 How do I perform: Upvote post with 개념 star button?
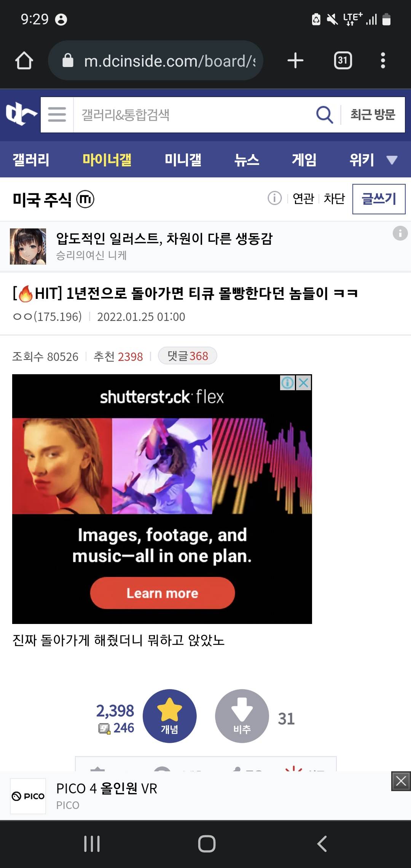pyautogui.click(x=170, y=716)
